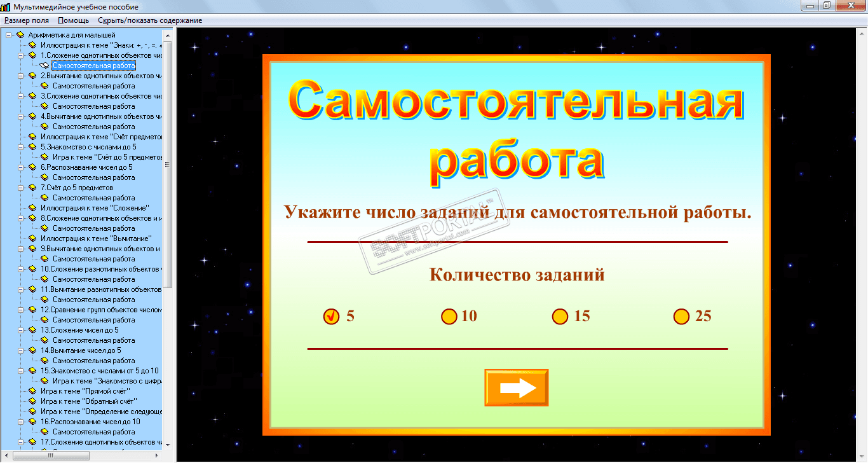Collapse '4.Вычитание однотипных объектов' tree node
This screenshot has height=463, width=868.
coord(21,116)
